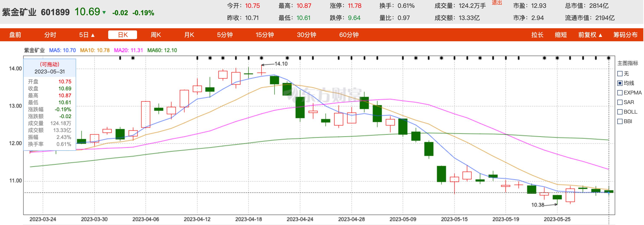Switch to the 月K monthly chart
This screenshot has height=225, width=644.
[x=189, y=35]
